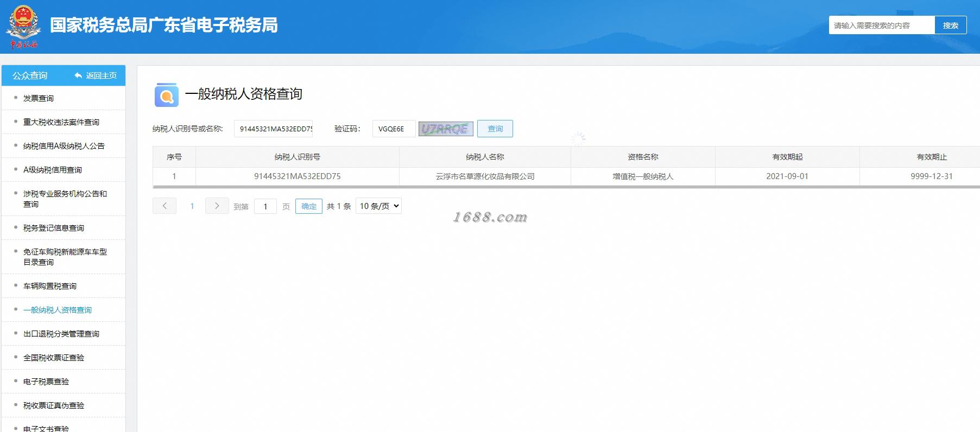
Task: Focus the 验证码 input field
Action: pos(394,129)
